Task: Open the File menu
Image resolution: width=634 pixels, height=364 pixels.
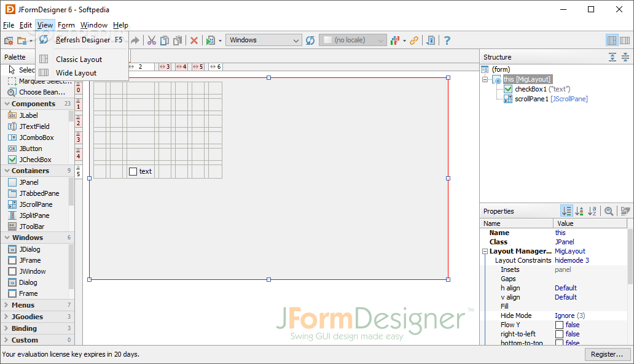Action: pyautogui.click(x=9, y=25)
